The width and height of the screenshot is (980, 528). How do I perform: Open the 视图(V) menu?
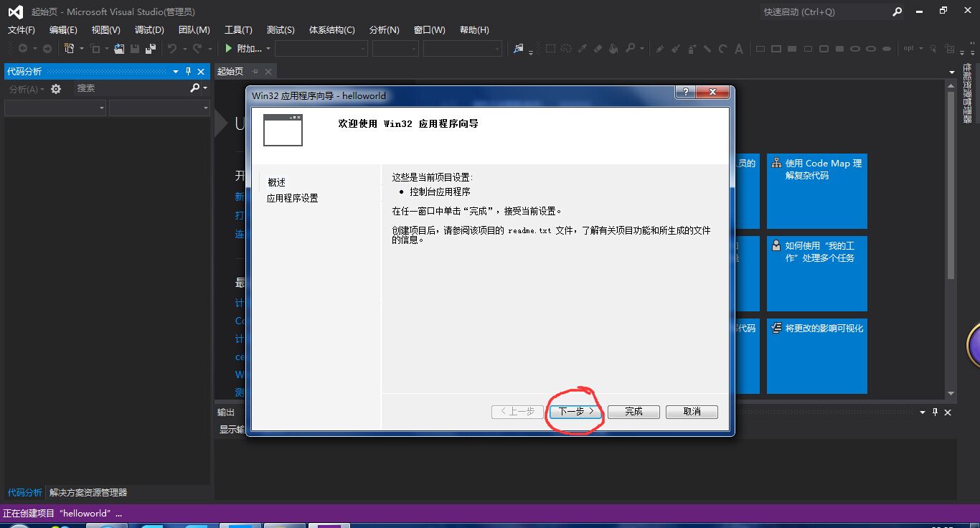(105, 29)
